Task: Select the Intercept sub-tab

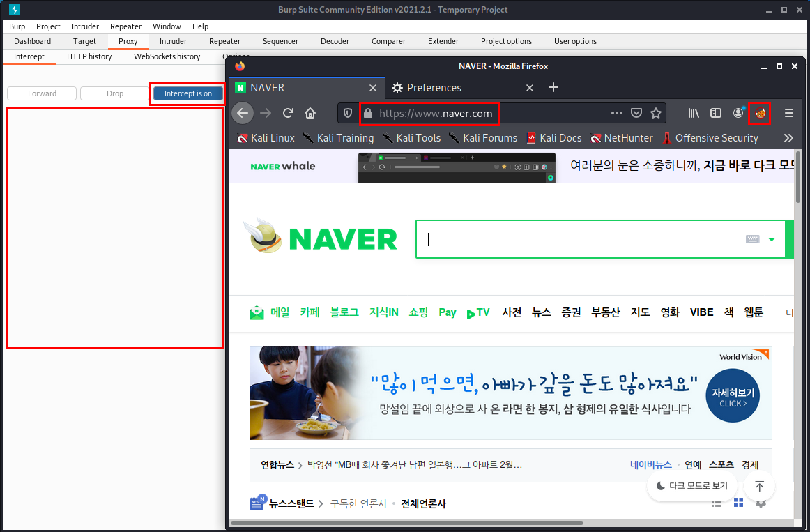Action: tap(29, 56)
